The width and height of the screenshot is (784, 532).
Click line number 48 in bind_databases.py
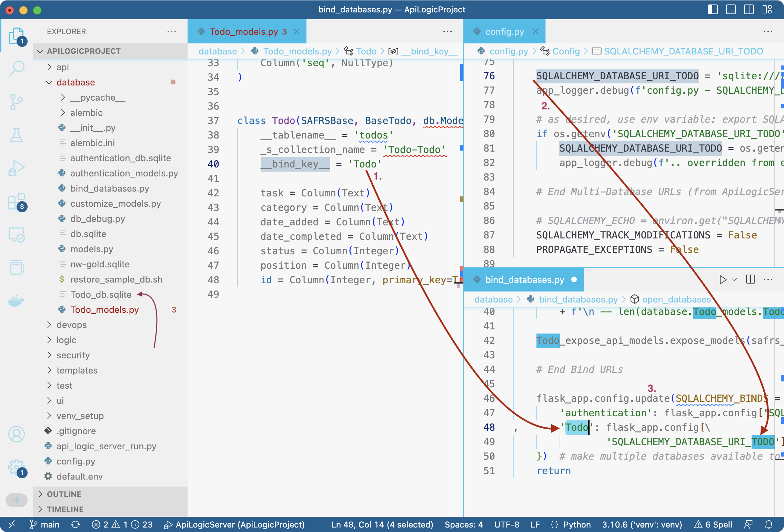[x=489, y=427]
